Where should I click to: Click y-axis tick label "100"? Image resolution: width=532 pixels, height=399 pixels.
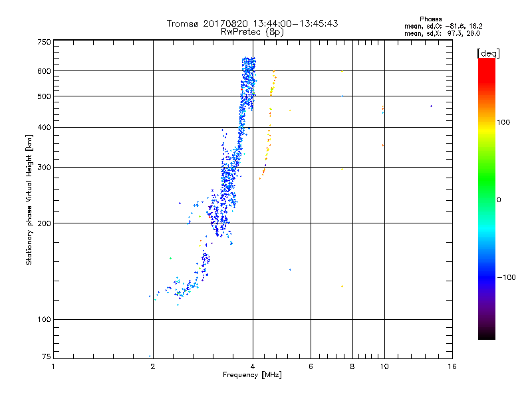coord(45,320)
